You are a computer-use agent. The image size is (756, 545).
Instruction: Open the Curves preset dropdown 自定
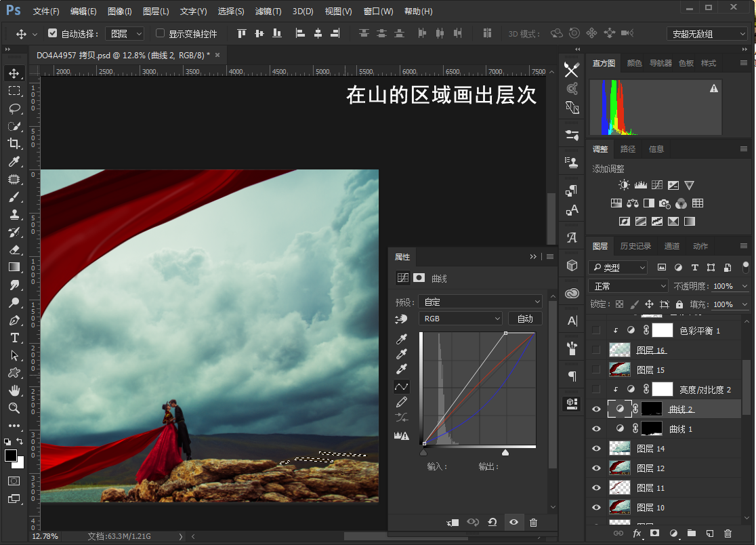480,302
